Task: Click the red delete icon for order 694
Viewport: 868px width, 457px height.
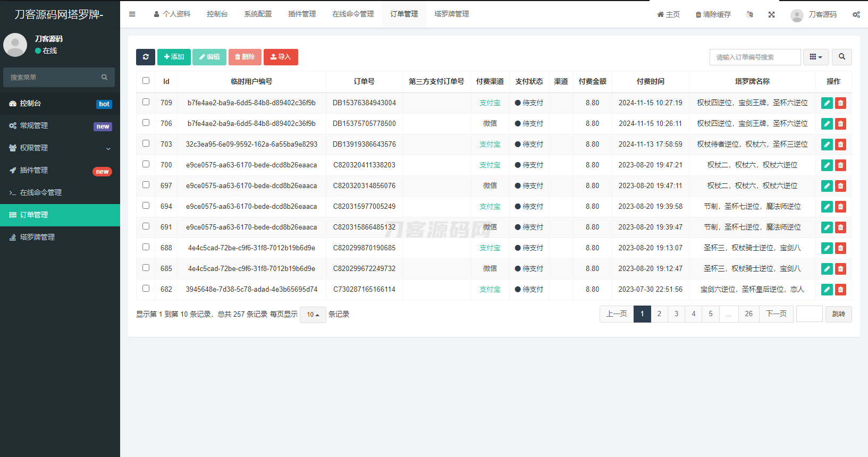Action: point(840,207)
